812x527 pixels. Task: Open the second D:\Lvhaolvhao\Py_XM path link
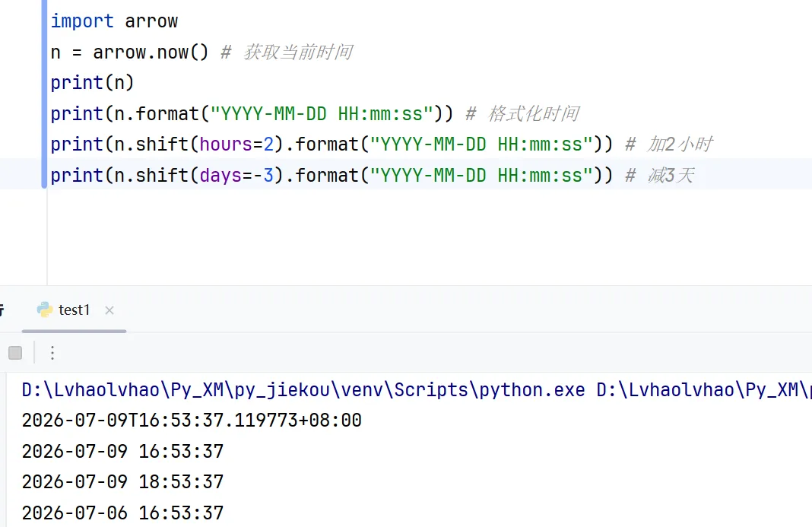703,389
